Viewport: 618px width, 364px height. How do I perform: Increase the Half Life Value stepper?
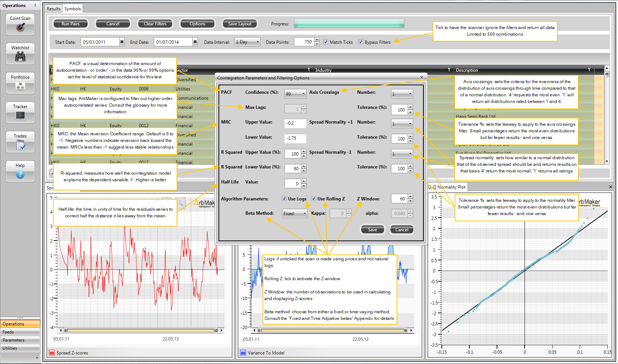pyautogui.click(x=303, y=181)
